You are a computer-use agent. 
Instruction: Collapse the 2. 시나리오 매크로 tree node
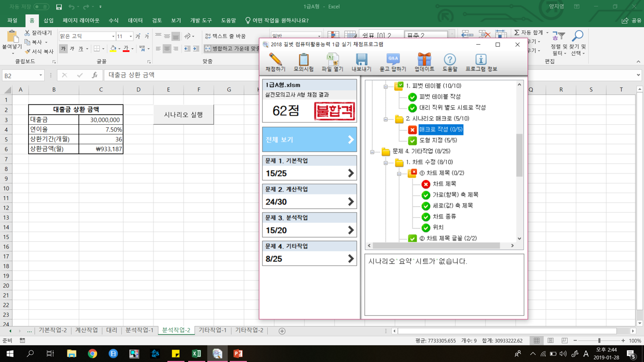[386, 119]
